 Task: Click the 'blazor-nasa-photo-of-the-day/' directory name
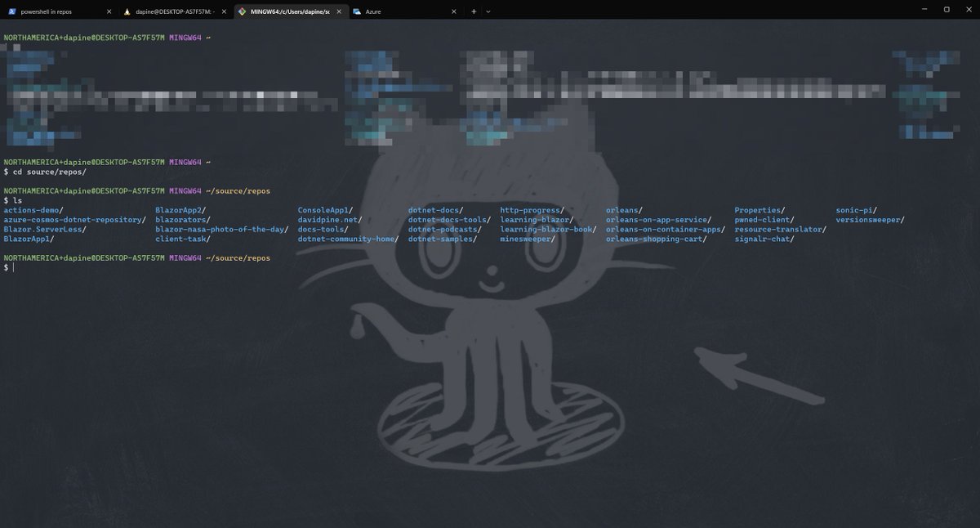coord(222,230)
